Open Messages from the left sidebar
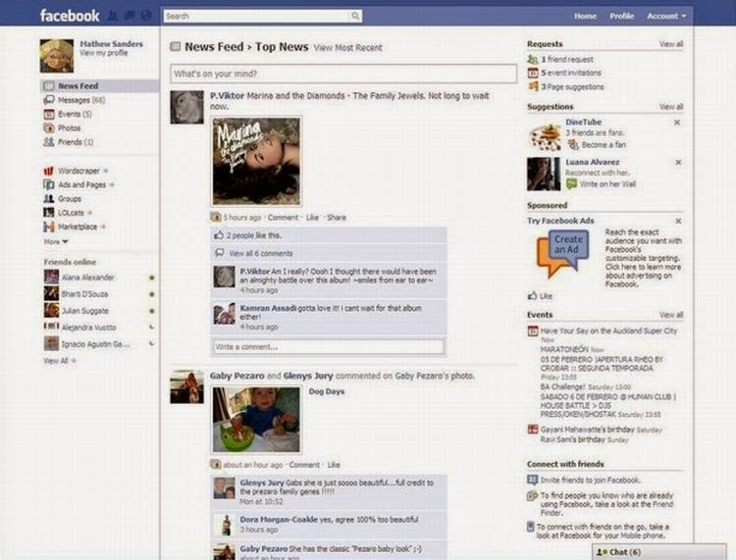736x560 pixels. pos(75,100)
